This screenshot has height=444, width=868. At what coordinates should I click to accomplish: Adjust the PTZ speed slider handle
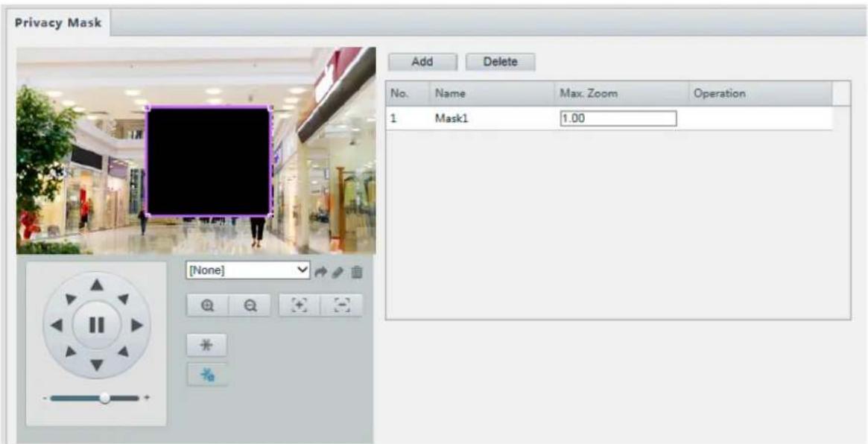[104, 398]
